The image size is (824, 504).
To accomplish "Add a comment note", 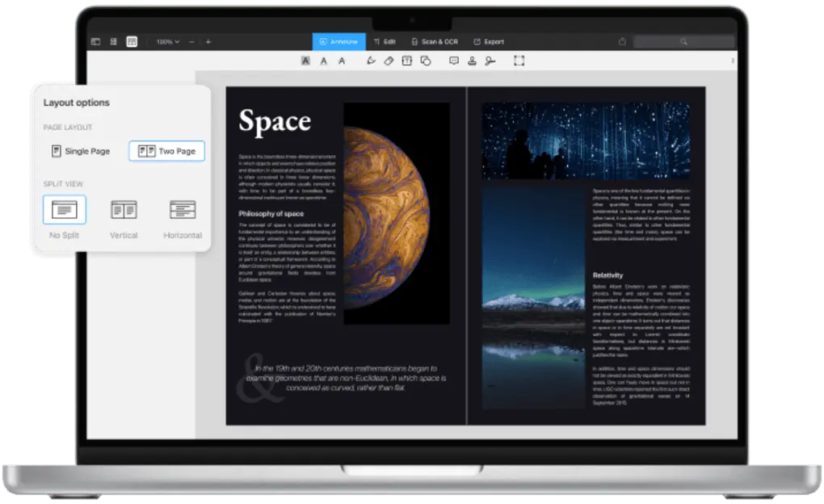I will (x=454, y=61).
